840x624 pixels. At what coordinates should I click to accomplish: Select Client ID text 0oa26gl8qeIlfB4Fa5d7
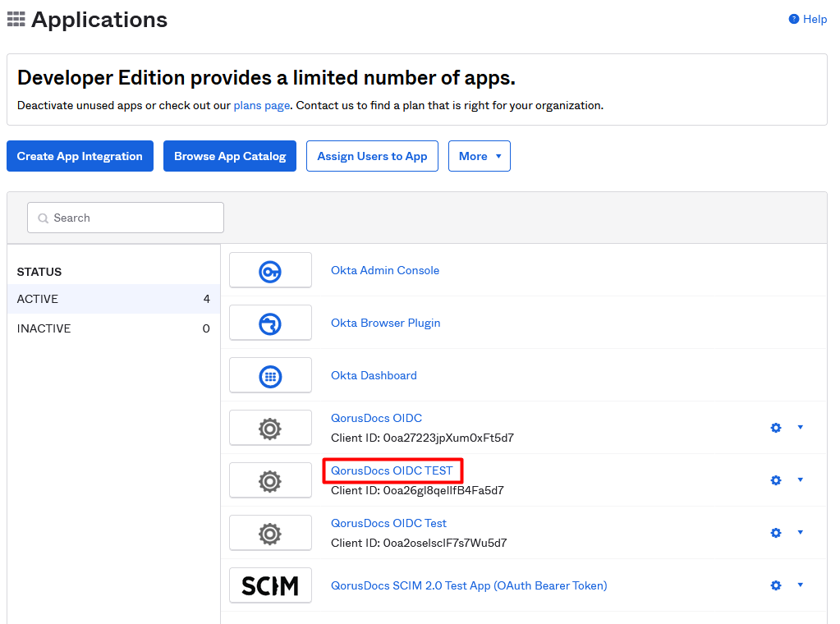click(443, 491)
